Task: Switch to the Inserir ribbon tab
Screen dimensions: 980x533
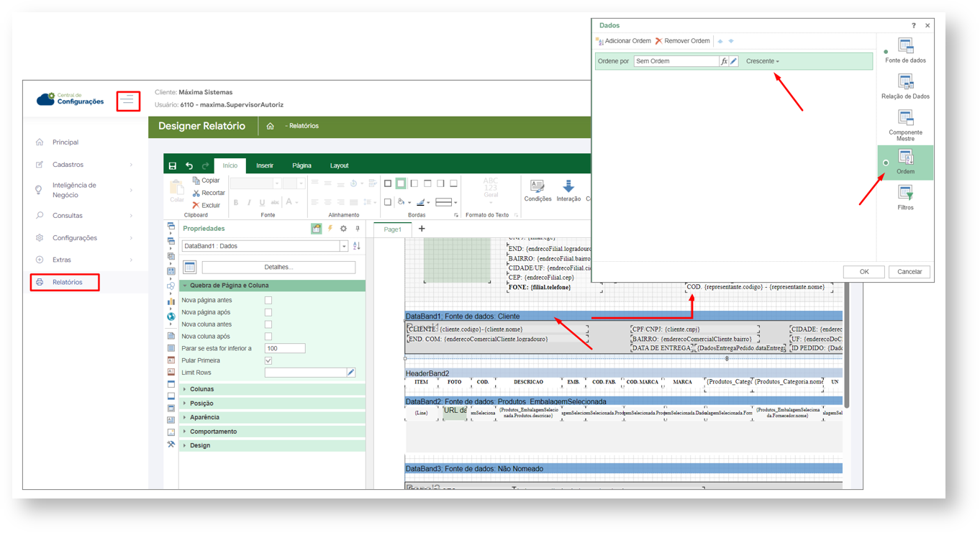Action: click(x=265, y=166)
